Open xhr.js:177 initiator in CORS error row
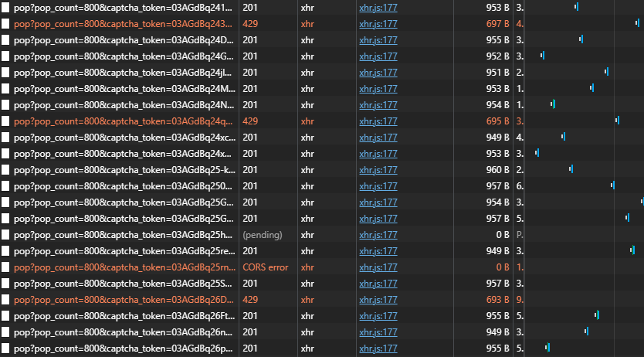This screenshot has width=644, height=357. (378, 267)
